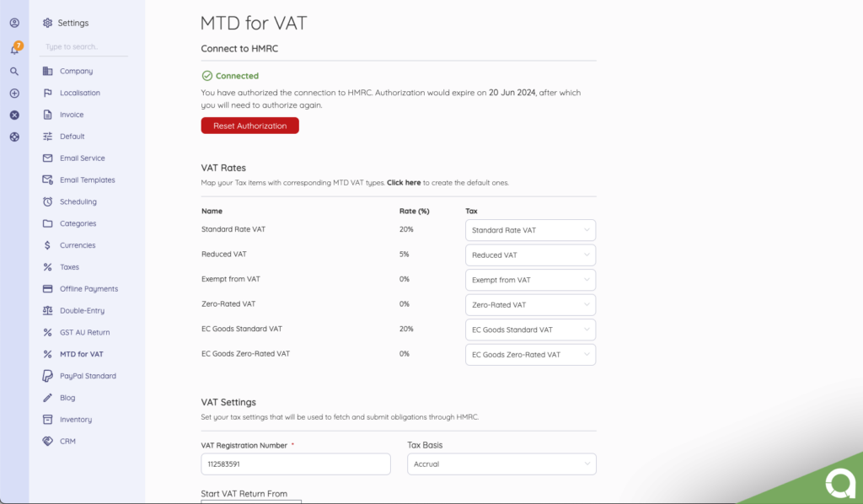Click the 'Click here' link to create defaults

pos(405,182)
